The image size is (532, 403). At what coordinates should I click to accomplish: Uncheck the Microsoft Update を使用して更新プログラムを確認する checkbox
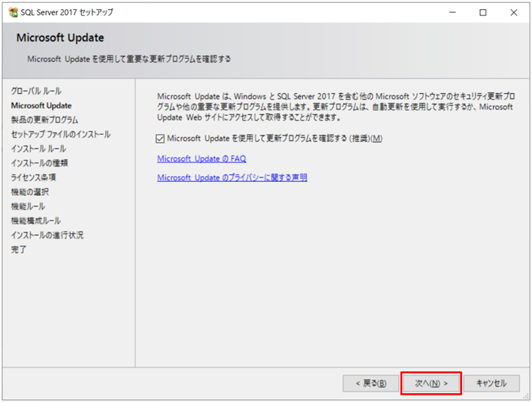160,138
